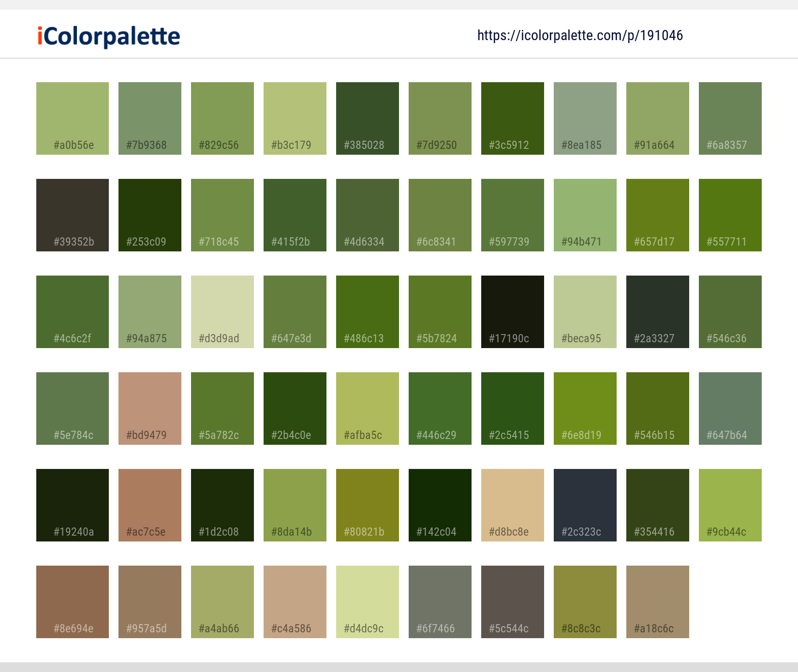798x672 pixels.
Task: Select the #1d2c08 swatch
Action: click(222, 505)
